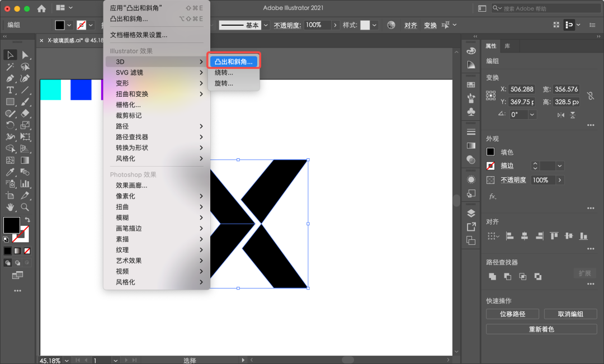604x364 pixels.
Task: Open the 扭曲和变换 submenu
Action: (x=157, y=94)
